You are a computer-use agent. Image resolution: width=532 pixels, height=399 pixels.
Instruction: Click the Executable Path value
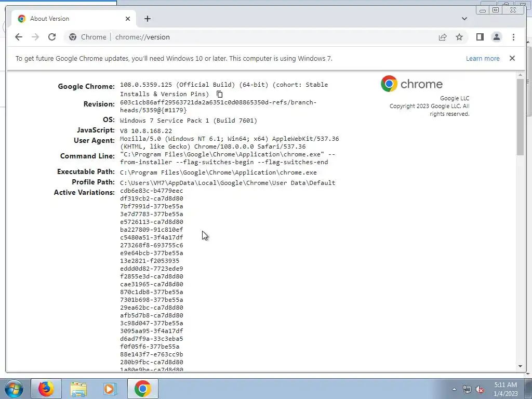click(x=218, y=172)
